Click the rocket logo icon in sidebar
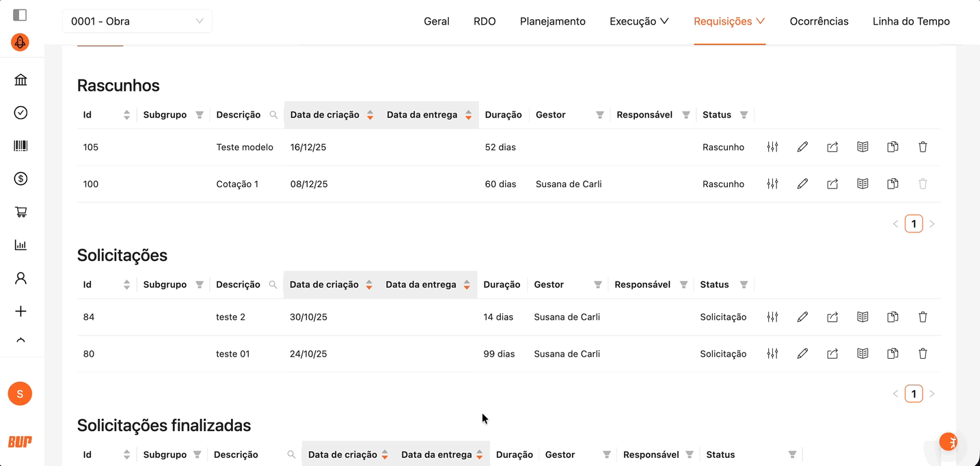 [x=20, y=42]
